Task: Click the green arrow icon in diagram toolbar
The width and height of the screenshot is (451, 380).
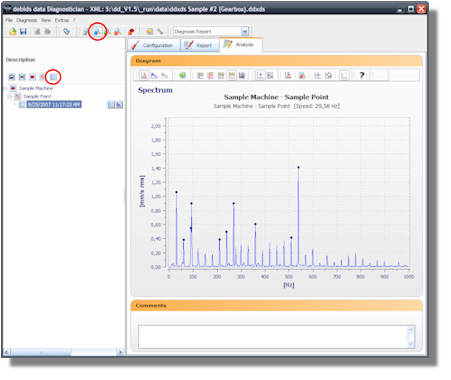Action: click(182, 75)
